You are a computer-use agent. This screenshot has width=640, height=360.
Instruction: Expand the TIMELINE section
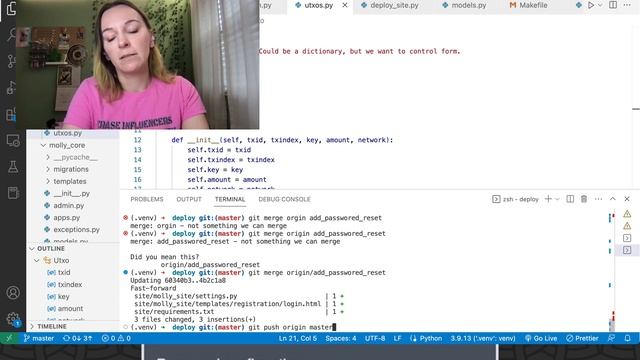pos(73,327)
